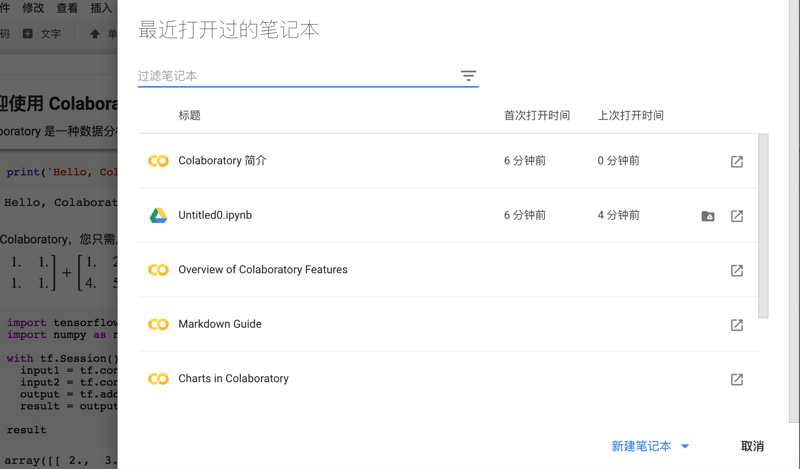Viewport: 800px width, 469px height.
Task: Click the 最近打开过的笔记本 dialog title
Action: [229, 30]
